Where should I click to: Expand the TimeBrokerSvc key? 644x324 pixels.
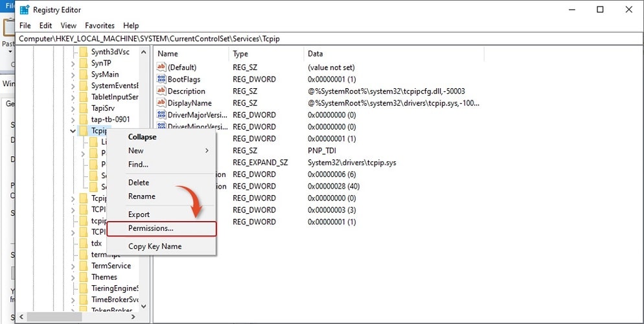click(x=73, y=300)
